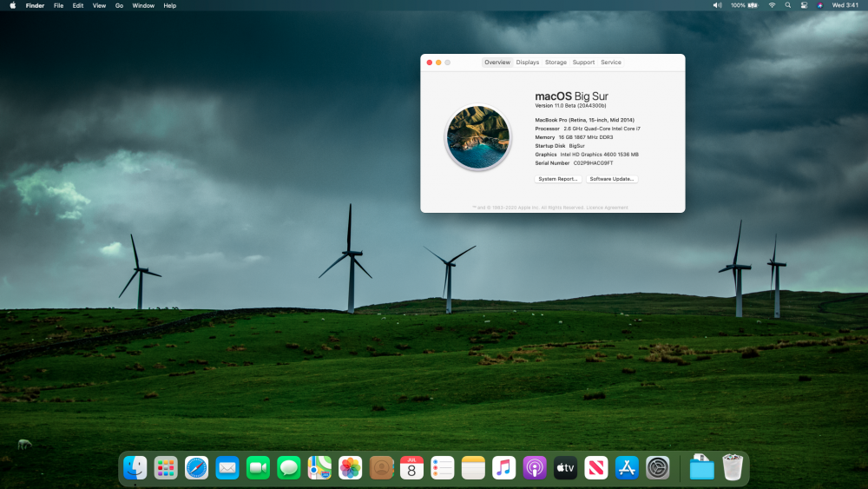Screen dimensions: 868x489
Task: Select the Overview tab
Action: pos(497,63)
